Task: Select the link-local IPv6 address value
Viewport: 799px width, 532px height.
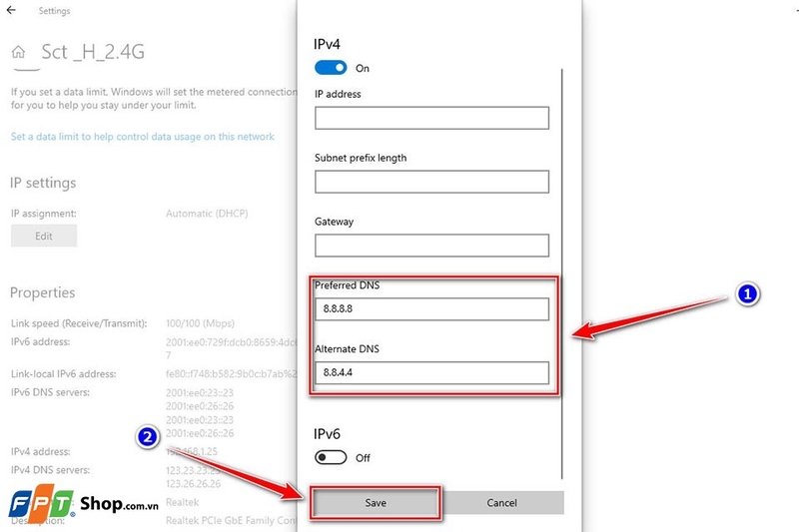Action: (x=231, y=373)
